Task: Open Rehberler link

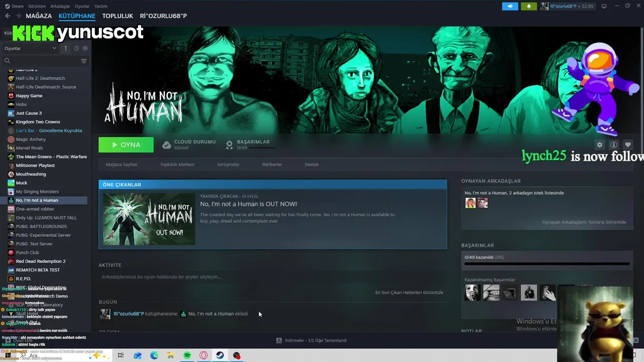Action: click(272, 164)
